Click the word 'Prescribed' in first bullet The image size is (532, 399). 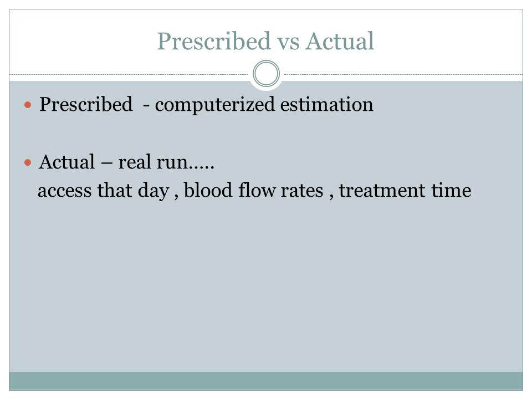point(86,104)
